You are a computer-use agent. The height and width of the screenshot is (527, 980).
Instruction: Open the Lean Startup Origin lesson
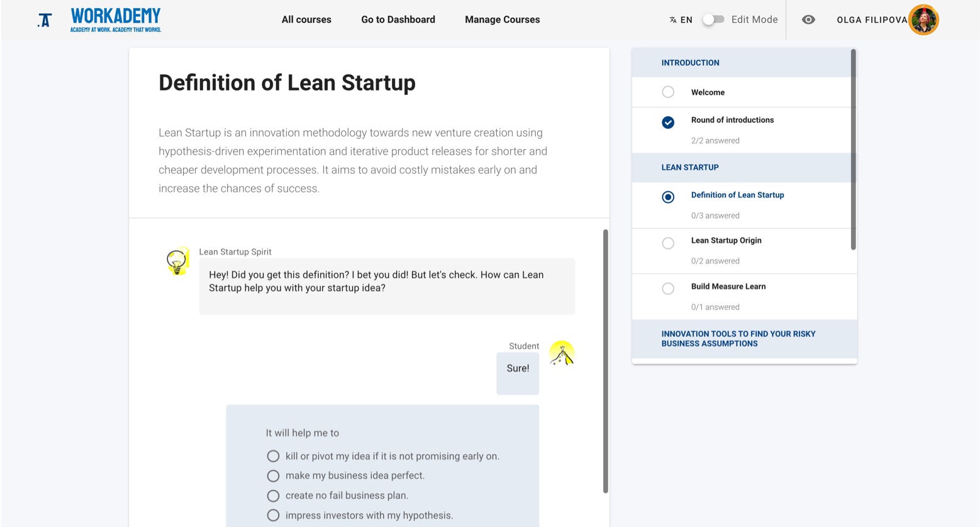(726, 241)
